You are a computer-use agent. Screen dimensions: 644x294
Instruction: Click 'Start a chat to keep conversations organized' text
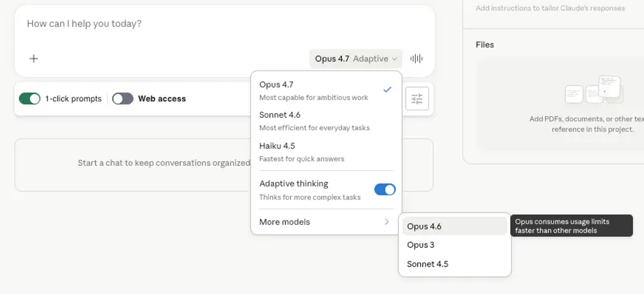pos(164,163)
